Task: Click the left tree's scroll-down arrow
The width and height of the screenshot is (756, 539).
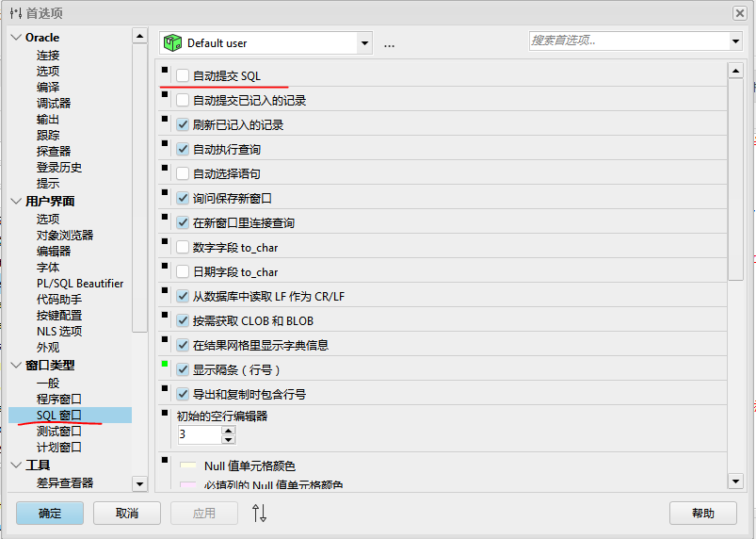Action: point(139,483)
